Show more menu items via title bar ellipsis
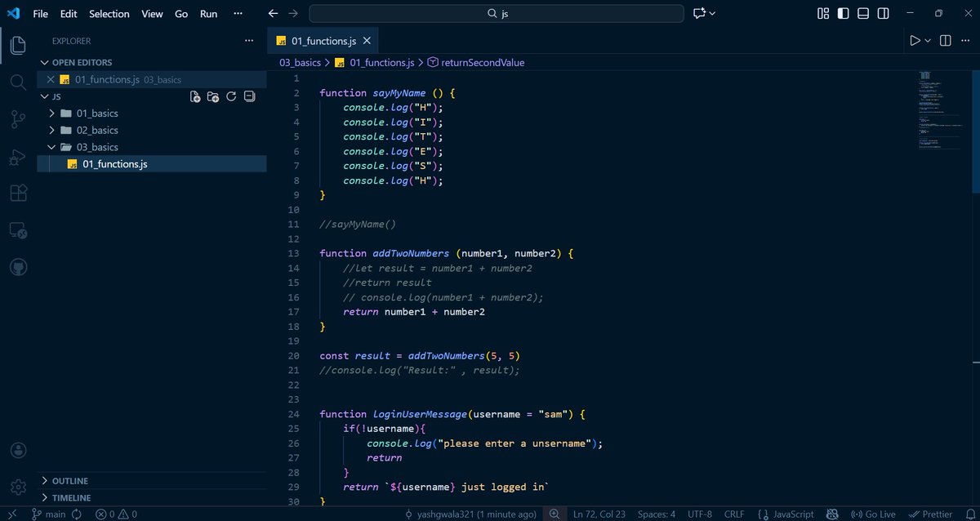This screenshot has height=521, width=980. tap(238, 14)
